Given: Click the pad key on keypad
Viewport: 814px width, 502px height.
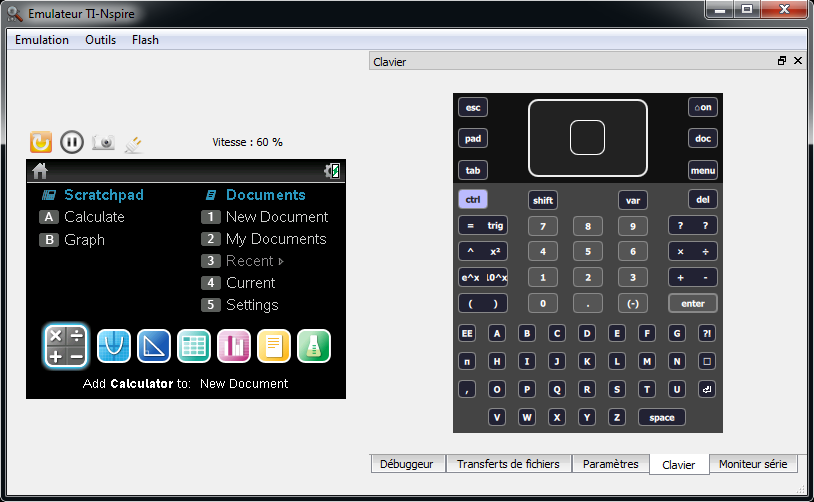Looking at the screenshot, I should pos(473,139).
